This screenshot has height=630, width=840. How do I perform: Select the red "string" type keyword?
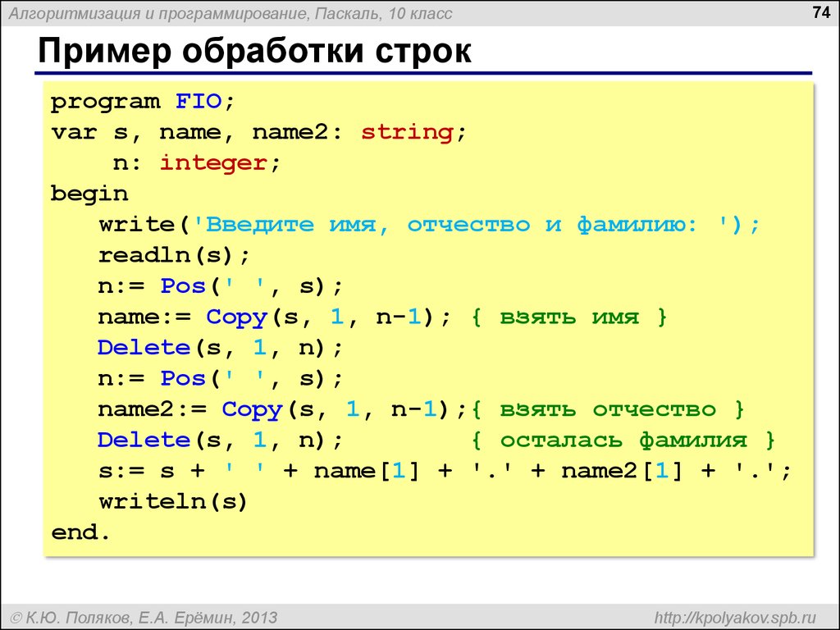coord(408,132)
